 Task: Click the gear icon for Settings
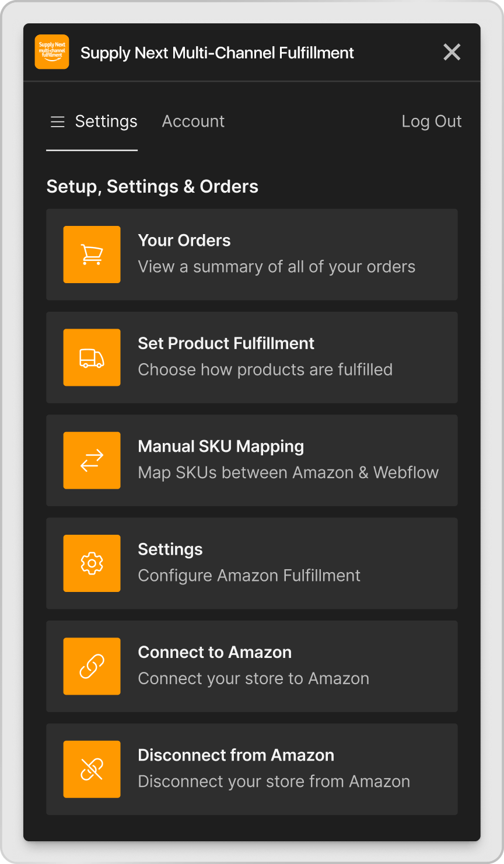92,563
